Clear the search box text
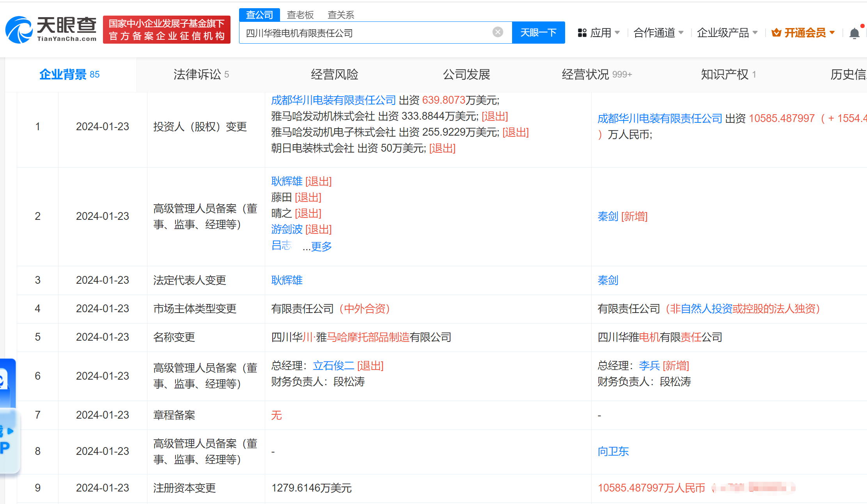Viewport: 867px width, 504px height. point(498,32)
